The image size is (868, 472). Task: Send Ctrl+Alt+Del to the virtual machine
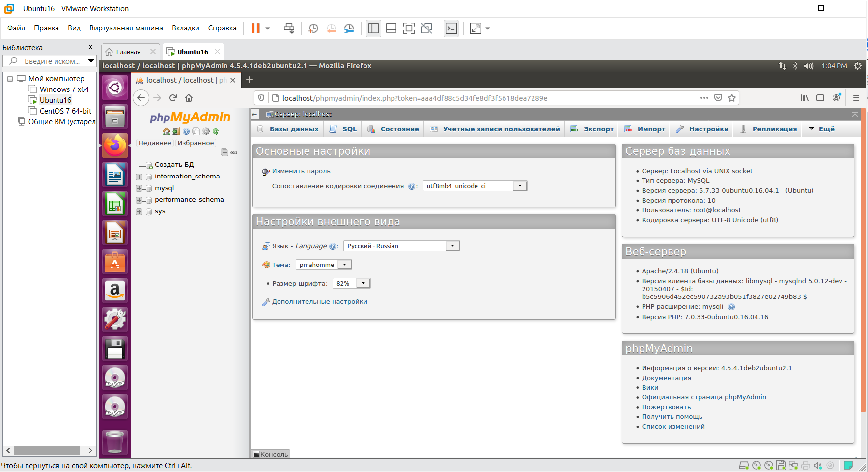click(289, 28)
